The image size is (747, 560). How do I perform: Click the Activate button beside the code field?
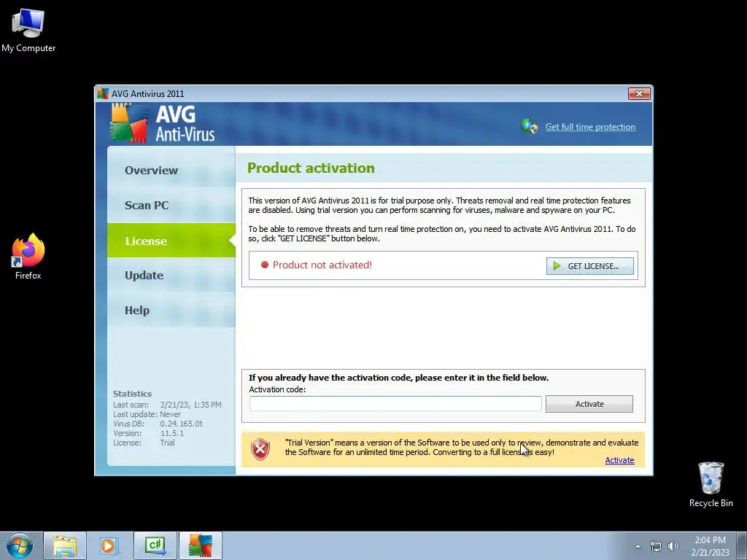coord(589,404)
